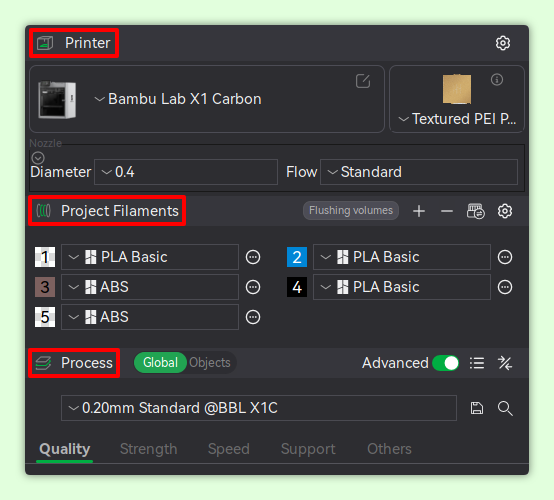Image resolution: width=554 pixels, height=500 pixels.
Task: Expand the nozzle Diameter 0.4 dropdown
Action: coord(186,172)
